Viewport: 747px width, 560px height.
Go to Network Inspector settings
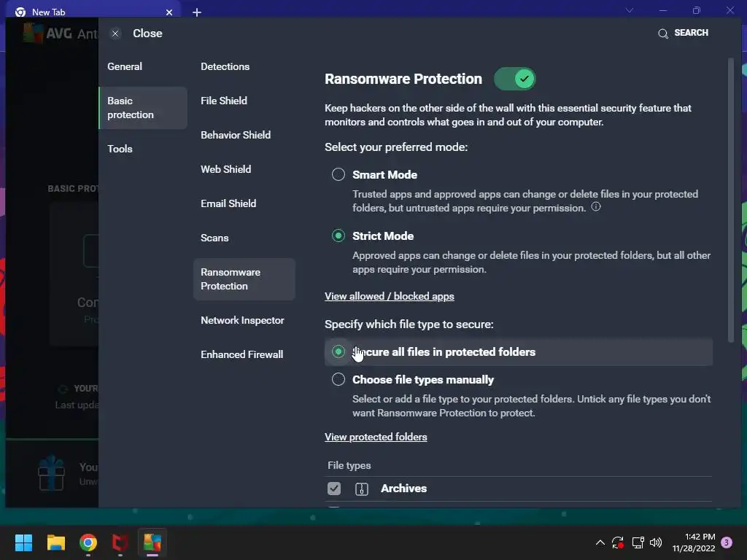point(242,320)
